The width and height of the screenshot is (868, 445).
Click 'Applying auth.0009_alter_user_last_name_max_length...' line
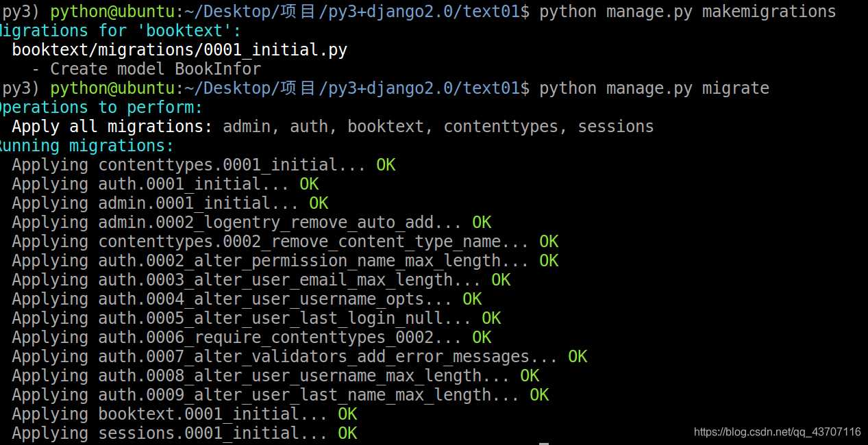(x=280, y=395)
